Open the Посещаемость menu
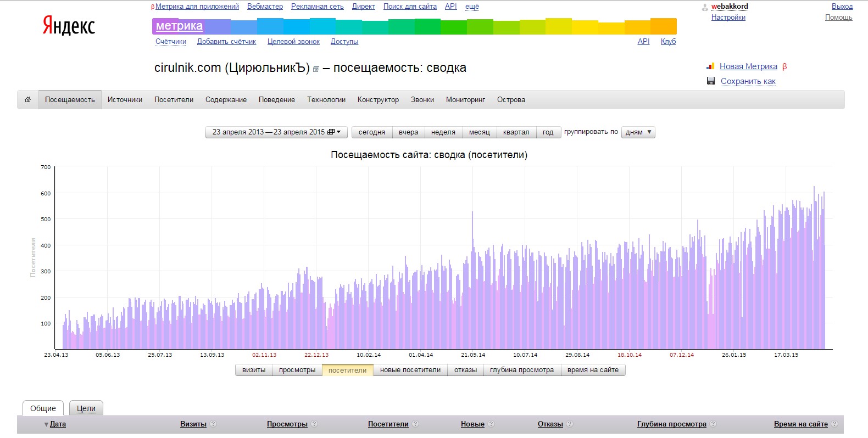This screenshot has width=868, height=438. click(x=70, y=100)
